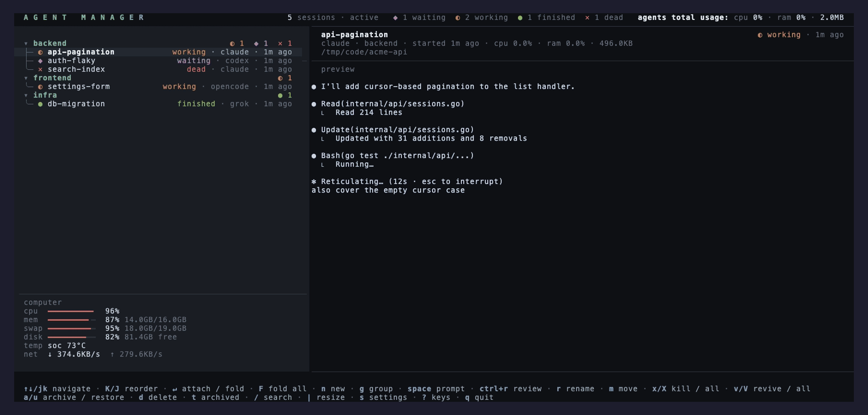Click the dead cross icon beside search-index
868x415 pixels.
click(x=40, y=69)
